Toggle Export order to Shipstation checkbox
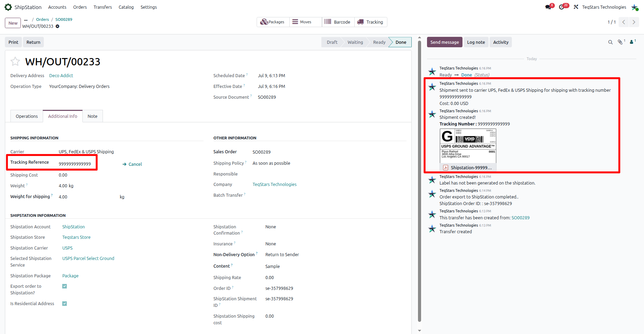Image resolution: width=644 pixels, height=334 pixels. [64, 286]
